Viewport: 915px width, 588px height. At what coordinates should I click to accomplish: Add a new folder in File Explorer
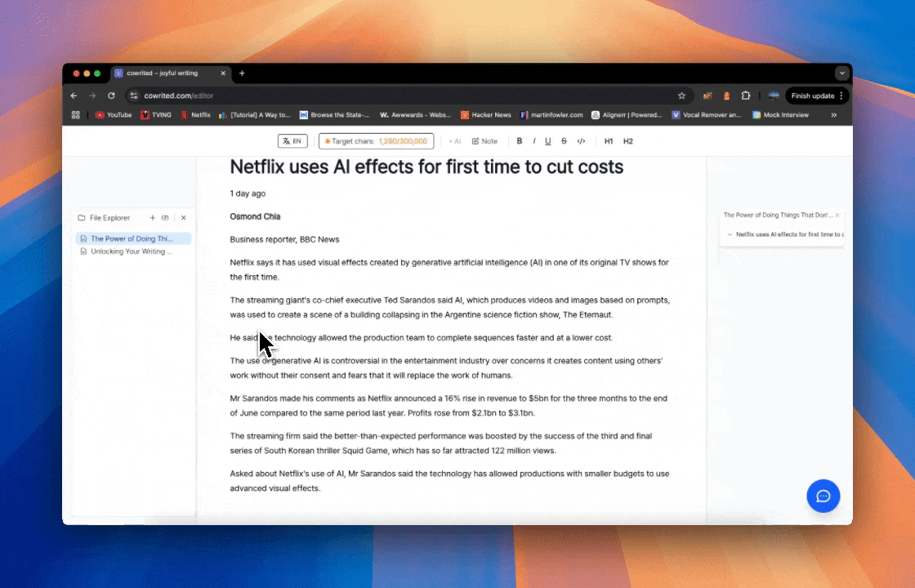(165, 217)
